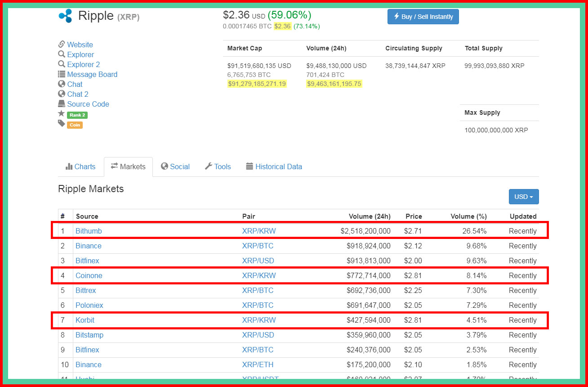The image size is (588, 387).
Task: Click the $2,518,200,000 volume cell
Action: tap(365, 231)
